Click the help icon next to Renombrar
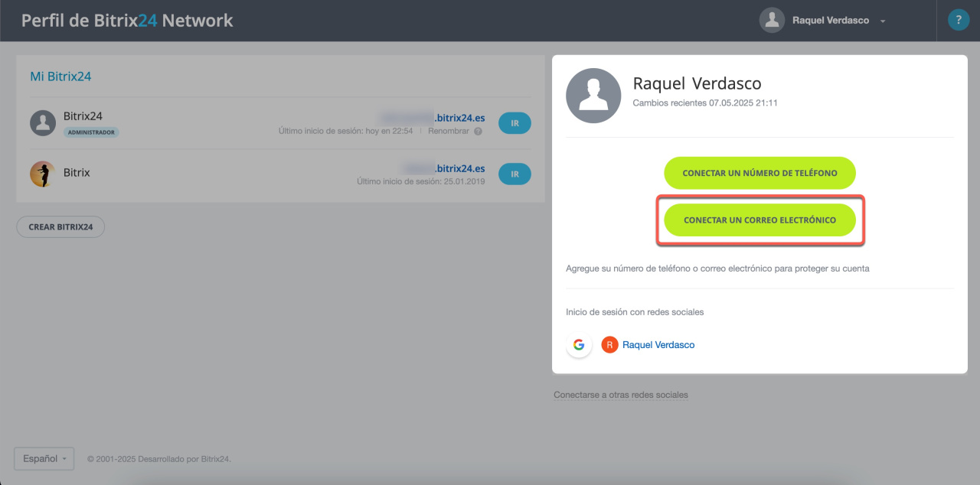Screen dimensions: 980x485 pyautogui.click(x=478, y=132)
